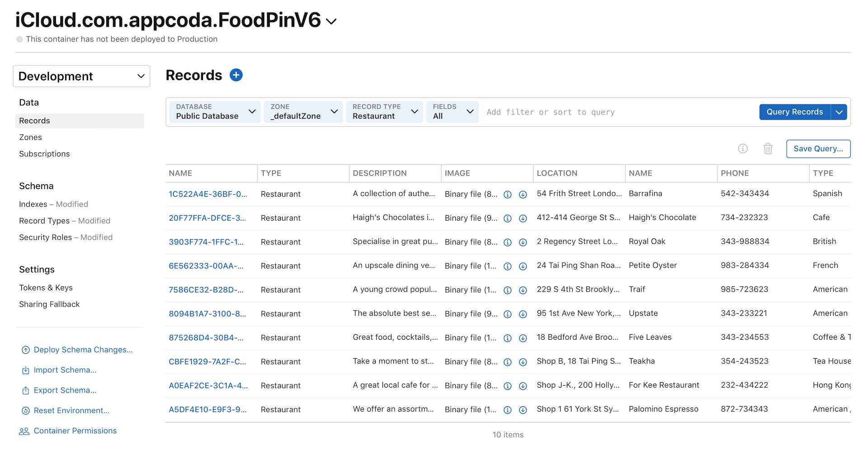
Task: Download the Teakha image binary file
Action: (x=523, y=362)
